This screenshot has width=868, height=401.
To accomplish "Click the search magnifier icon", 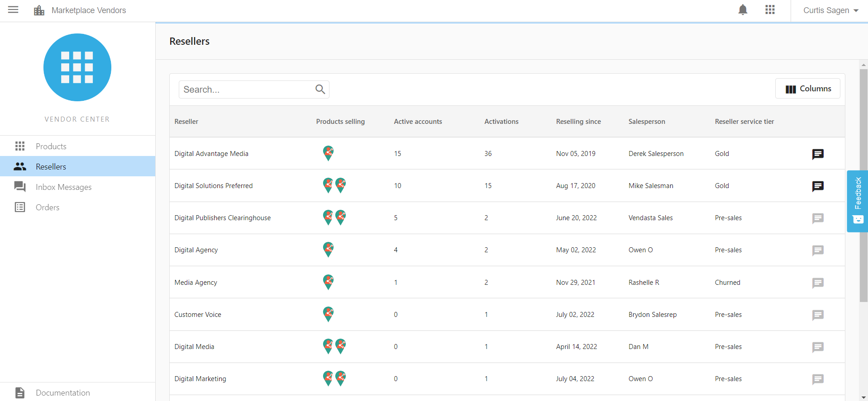I will point(320,90).
